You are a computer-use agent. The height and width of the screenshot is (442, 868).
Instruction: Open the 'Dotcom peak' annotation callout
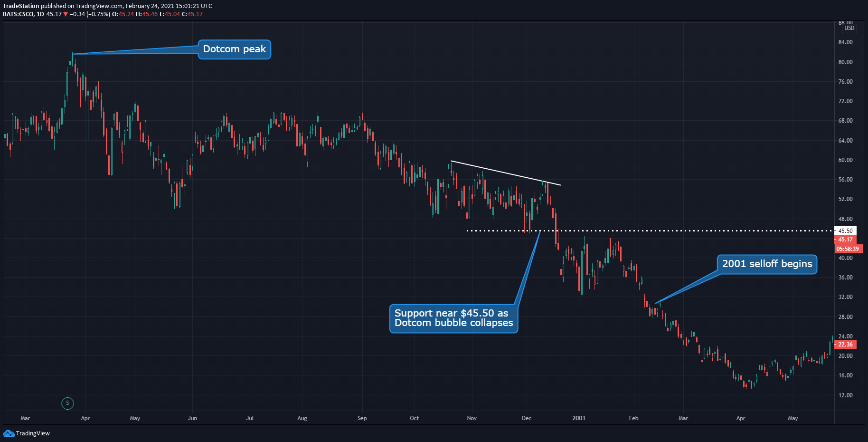235,49
